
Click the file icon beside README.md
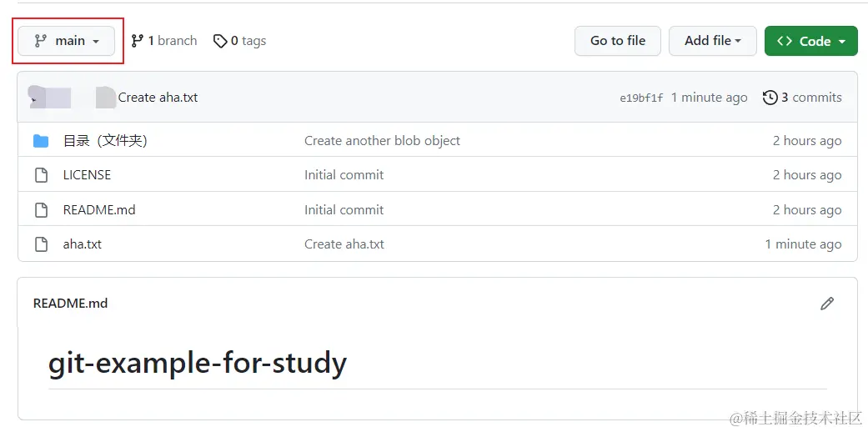tap(41, 210)
